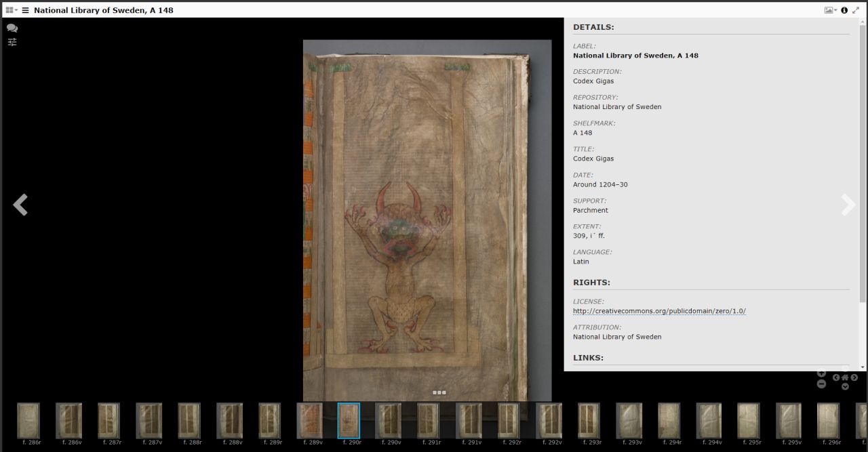Screen dimensions: 868x452
Task: Zoom in with the plus button
Action: pos(821,373)
